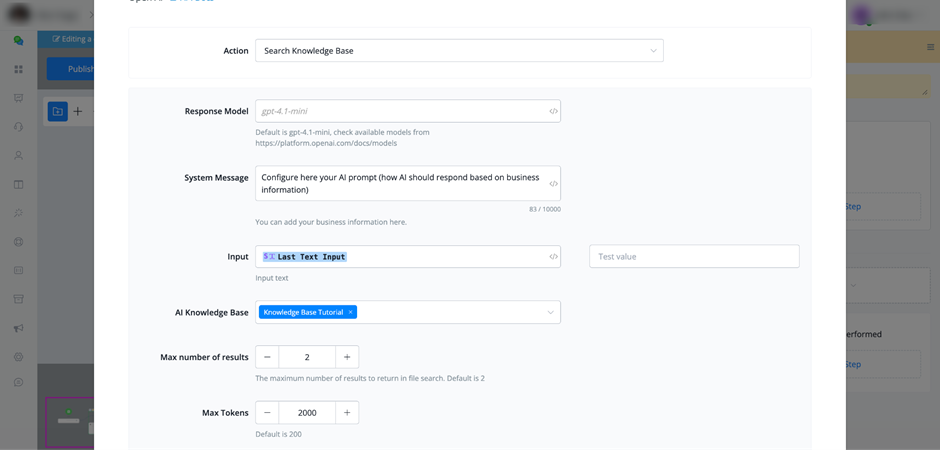Viewport: 940px width, 450px height.
Task: Increase the Max Tokens value
Action: click(x=347, y=412)
